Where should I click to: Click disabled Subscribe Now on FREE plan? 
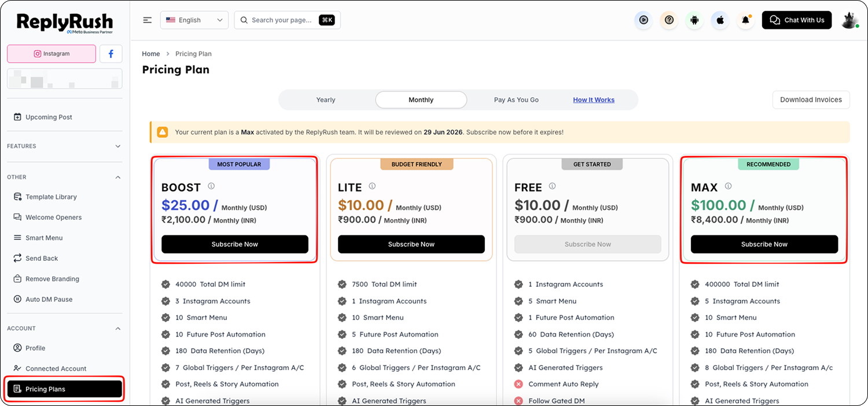[588, 244]
